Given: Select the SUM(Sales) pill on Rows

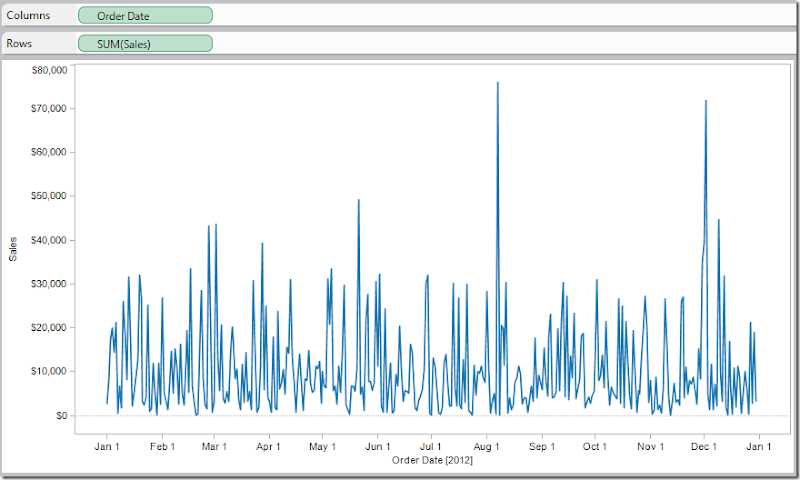Looking at the screenshot, I should coord(145,44).
